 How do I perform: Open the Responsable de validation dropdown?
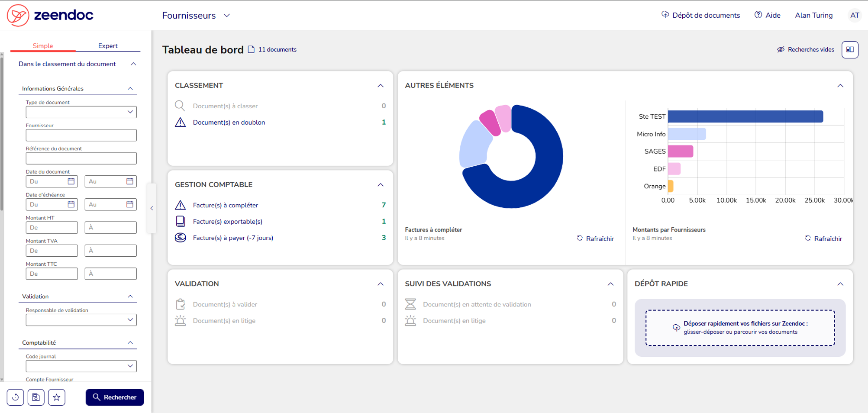click(x=81, y=319)
